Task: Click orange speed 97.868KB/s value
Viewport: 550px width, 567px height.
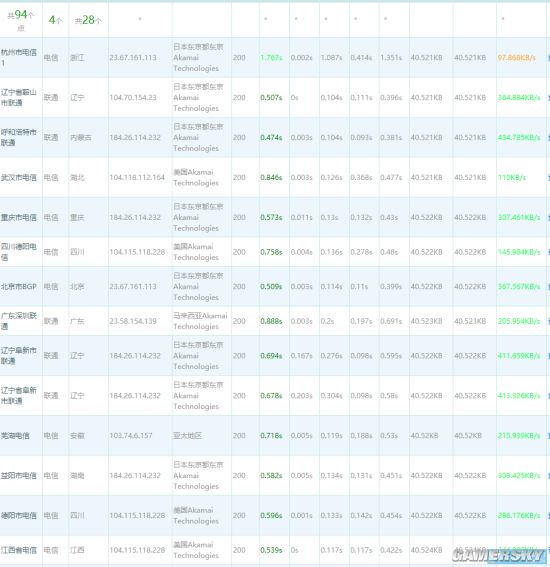Action: click(x=517, y=57)
